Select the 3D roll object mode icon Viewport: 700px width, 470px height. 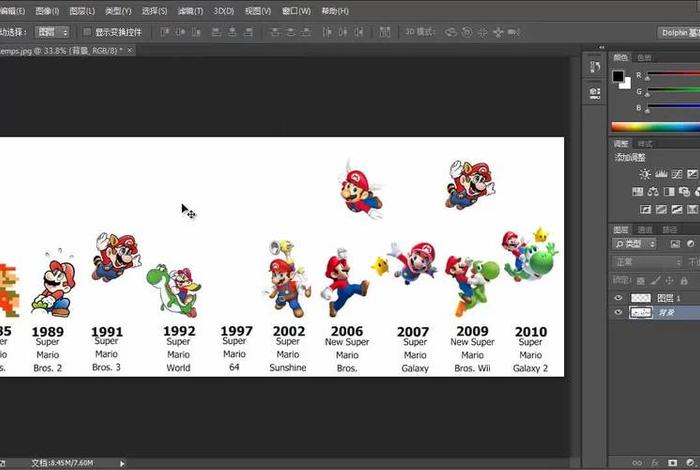(467, 32)
